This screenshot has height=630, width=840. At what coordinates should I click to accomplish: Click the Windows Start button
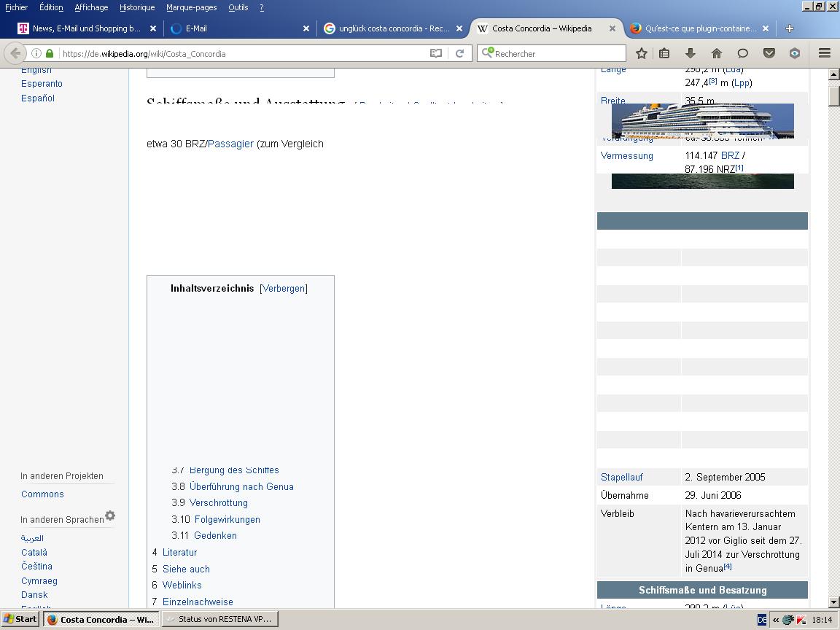click(20, 619)
